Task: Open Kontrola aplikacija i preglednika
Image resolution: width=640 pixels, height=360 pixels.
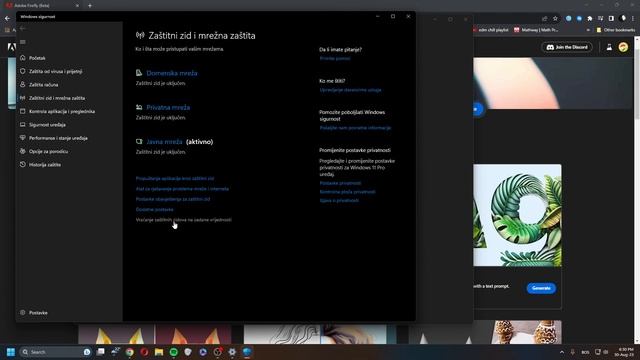Action: pos(62,111)
